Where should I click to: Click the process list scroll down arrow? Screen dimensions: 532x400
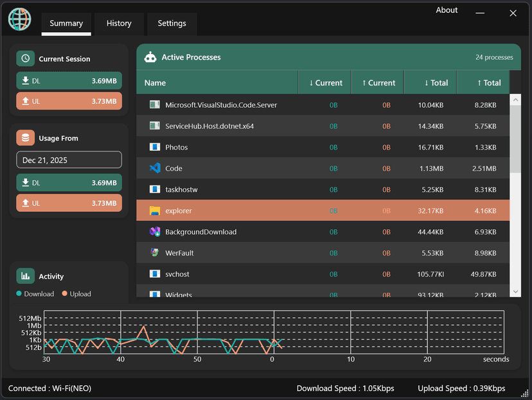pyautogui.click(x=515, y=291)
